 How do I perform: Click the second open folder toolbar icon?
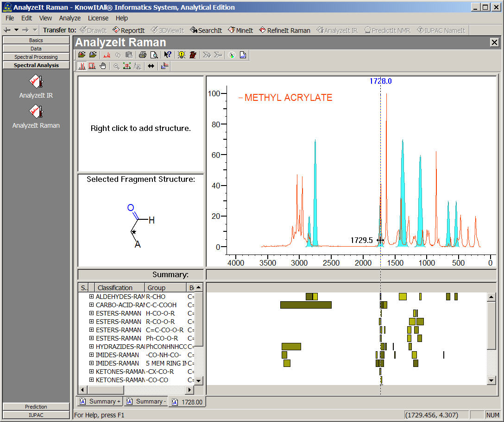(x=93, y=55)
